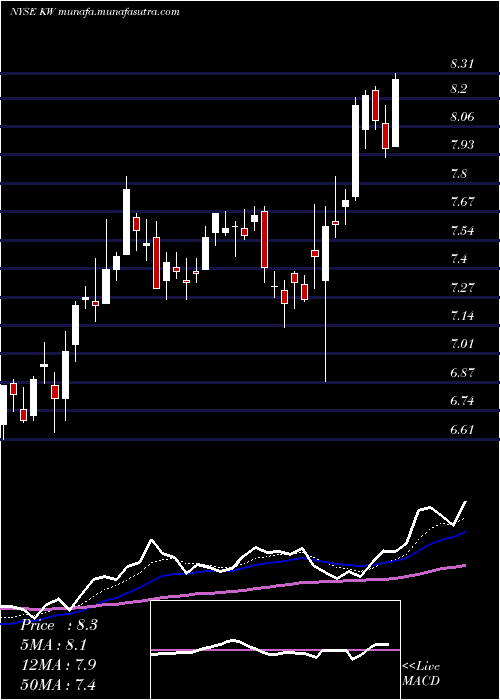Screen dimensions: 500x700
Task: Click inside the MACD inset panel
Action: (x=275, y=650)
